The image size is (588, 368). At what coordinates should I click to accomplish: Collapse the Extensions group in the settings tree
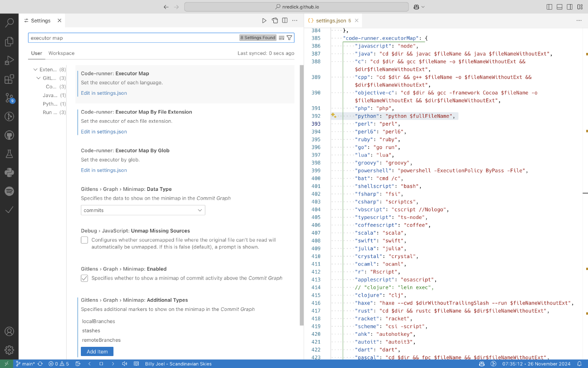pyautogui.click(x=35, y=69)
